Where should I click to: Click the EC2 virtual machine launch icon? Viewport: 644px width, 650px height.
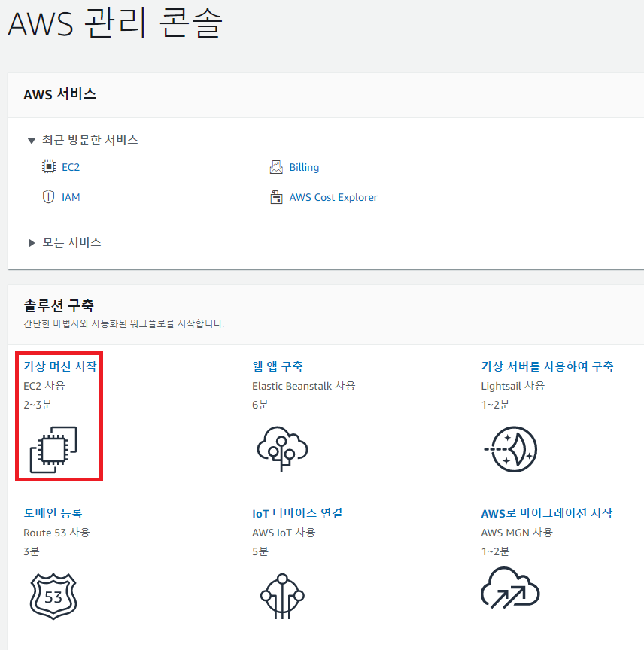pyautogui.click(x=53, y=449)
